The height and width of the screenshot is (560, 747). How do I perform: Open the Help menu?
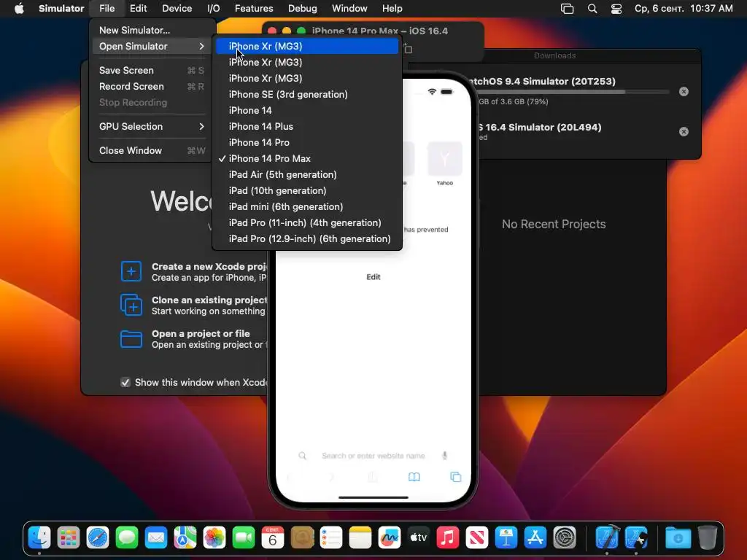click(392, 9)
